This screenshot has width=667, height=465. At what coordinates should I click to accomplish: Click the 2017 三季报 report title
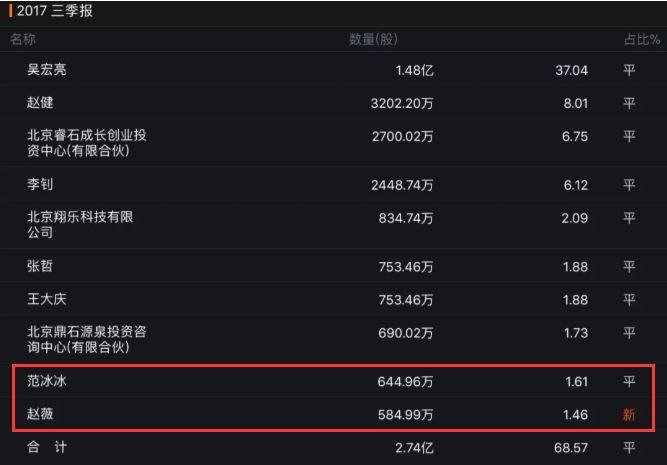(x=56, y=13)
